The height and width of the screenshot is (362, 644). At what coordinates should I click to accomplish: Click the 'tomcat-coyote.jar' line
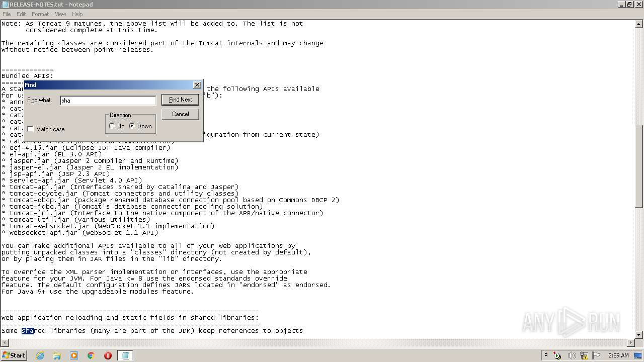click(120, 194)
